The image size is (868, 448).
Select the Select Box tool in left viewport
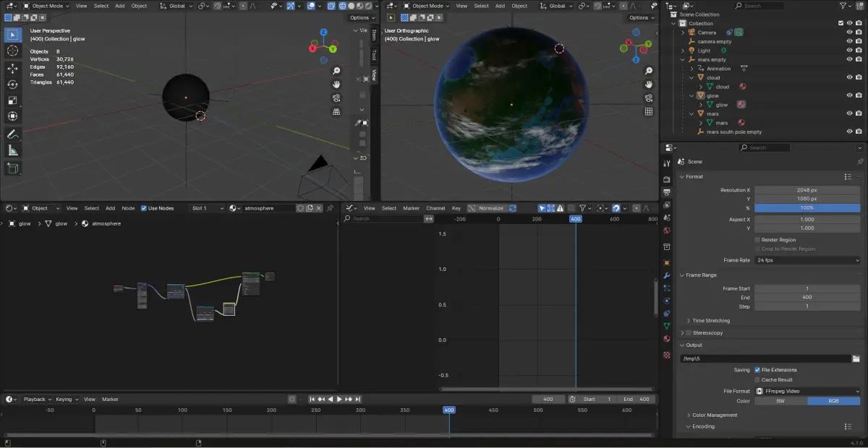[12, 35]
